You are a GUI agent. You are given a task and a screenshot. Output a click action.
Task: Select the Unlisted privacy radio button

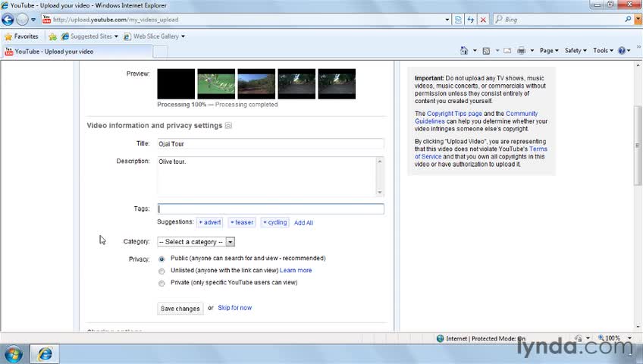(x=162, y=271)
